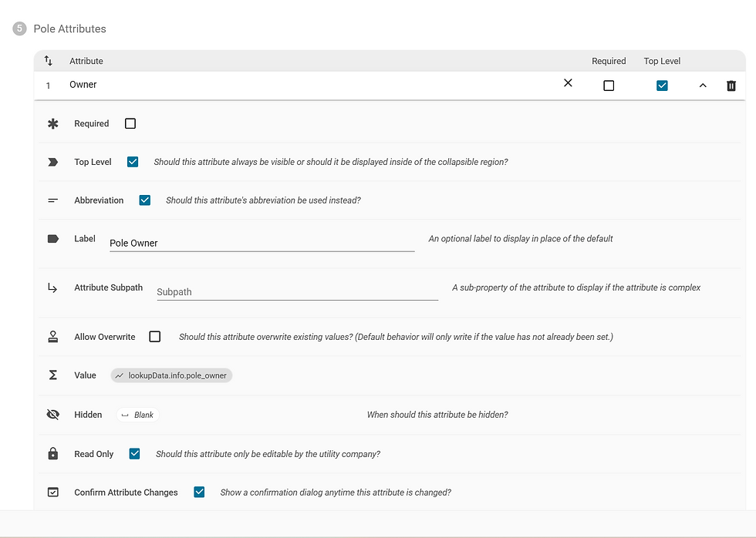Click the sigma Value icon
756x538 pixels.
pyautogui.click(x=53, y=375)
